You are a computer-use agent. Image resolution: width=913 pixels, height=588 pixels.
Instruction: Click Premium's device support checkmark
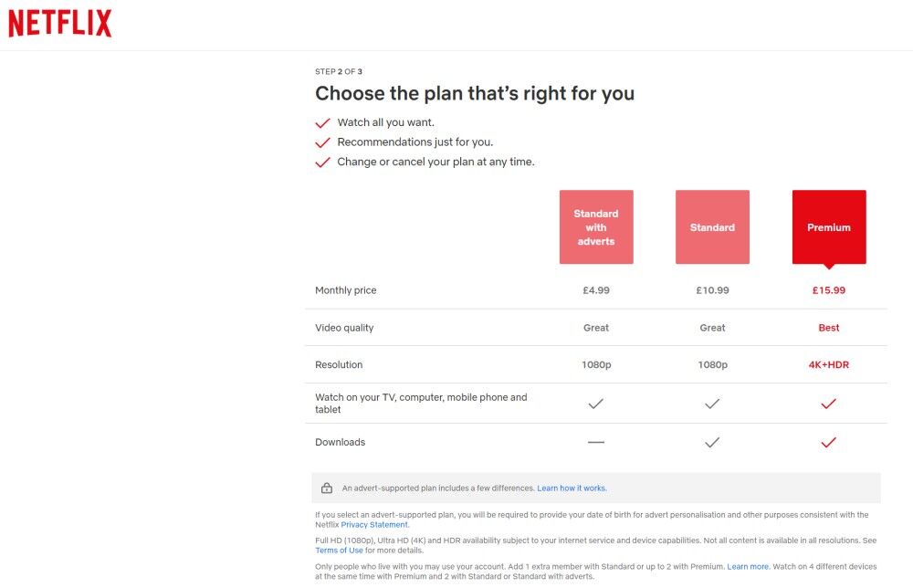point(828,404)
